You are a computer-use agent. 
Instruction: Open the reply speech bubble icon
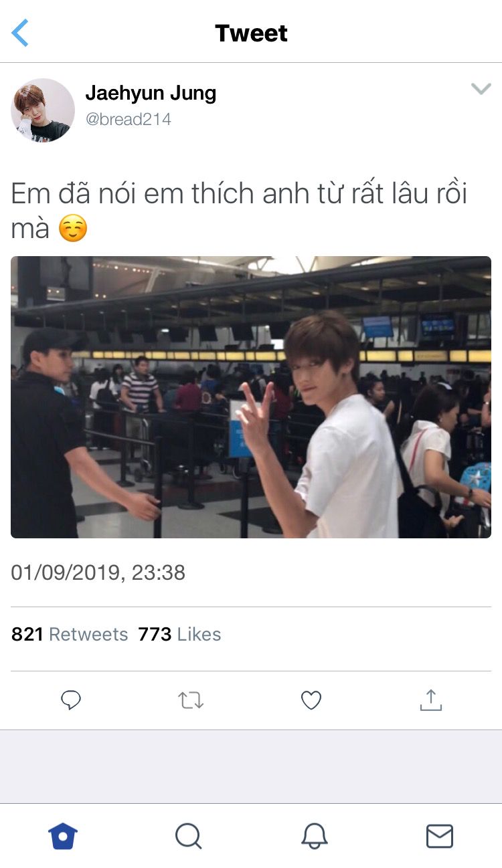click(x=71, y=700)
